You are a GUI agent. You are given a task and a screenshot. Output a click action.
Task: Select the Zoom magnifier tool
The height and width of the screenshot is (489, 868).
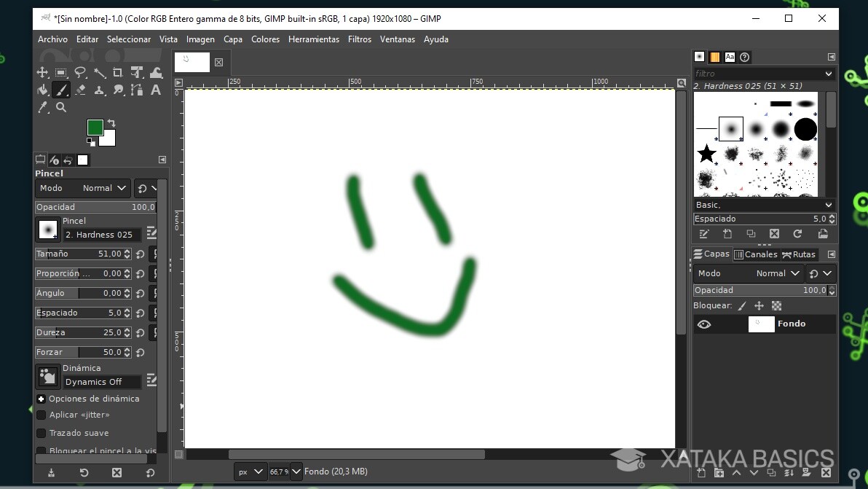coord(61,108)
